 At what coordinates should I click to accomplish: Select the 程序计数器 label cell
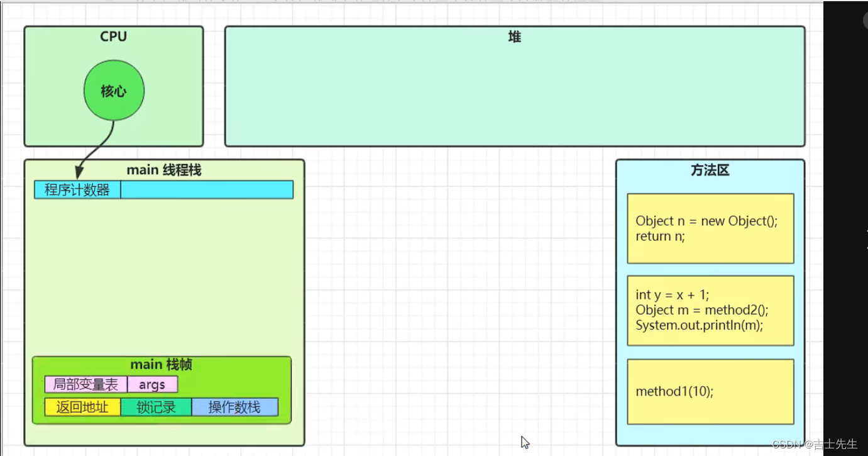pyautogui.click(x=77, y=190)
